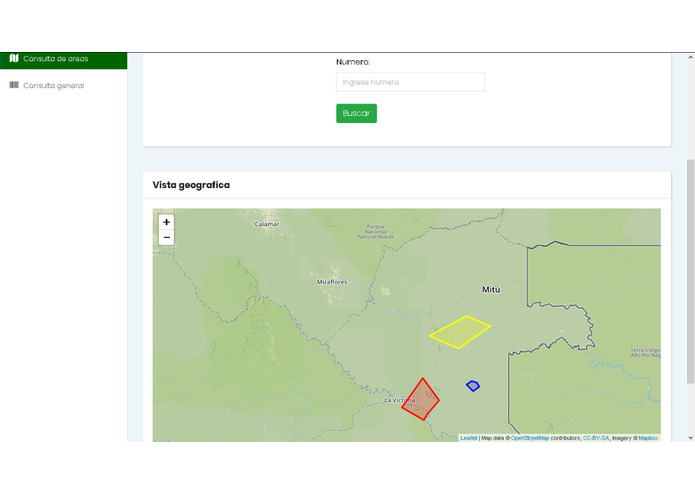Open Consulta general in sidebar
Viewport: 695px width, 494px height.
[53, 86]
